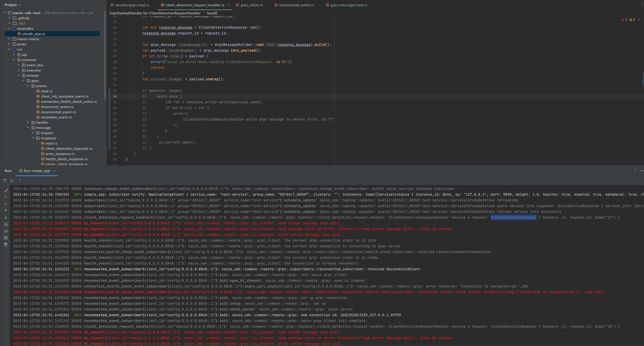The width and height of the screenshot is (644, 346).
Task: Enable scroll to end in console output
Action: (x=6, y=231)
